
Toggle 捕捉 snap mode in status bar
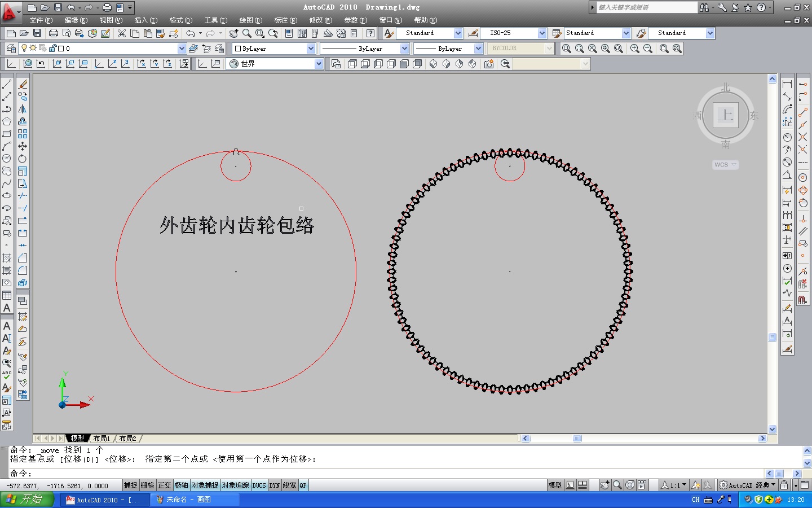[130, 485]
